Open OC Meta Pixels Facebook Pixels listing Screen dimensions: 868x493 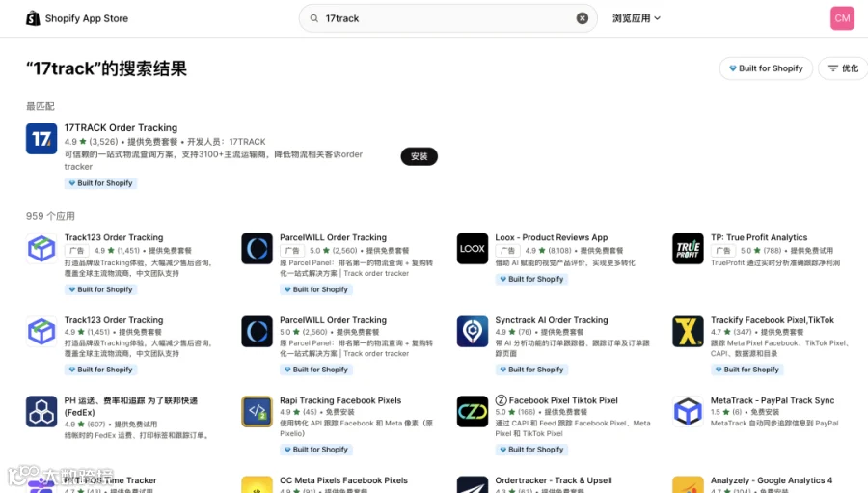(343, 480)
